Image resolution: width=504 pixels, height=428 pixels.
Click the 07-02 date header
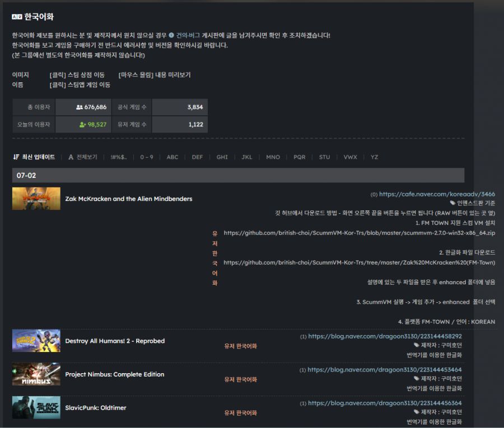[x=238, y=175]
